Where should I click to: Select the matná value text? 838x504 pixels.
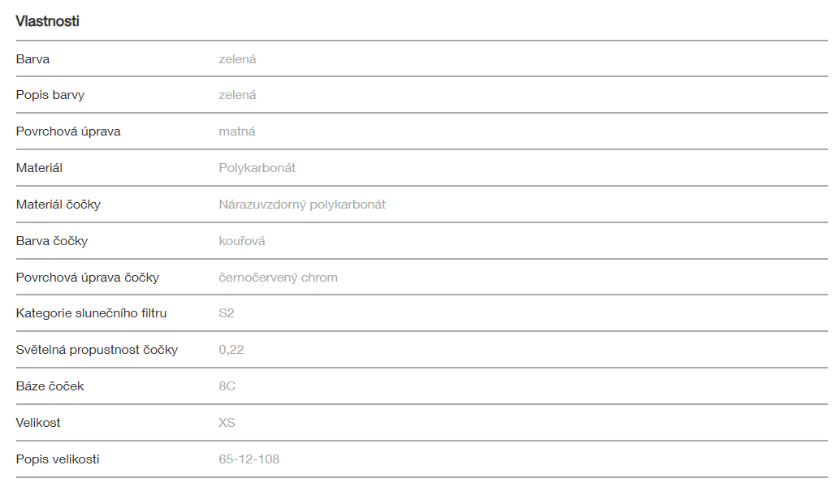click(237, 131)
